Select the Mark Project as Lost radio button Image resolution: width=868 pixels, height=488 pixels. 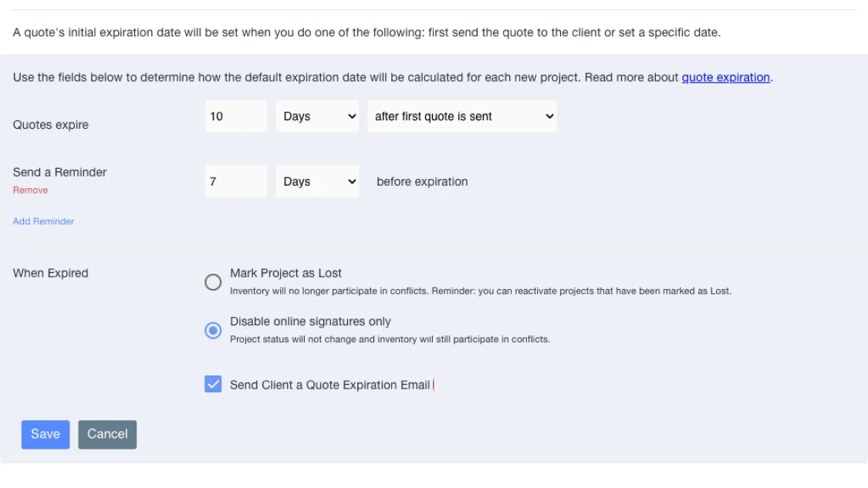click(213, 282)
